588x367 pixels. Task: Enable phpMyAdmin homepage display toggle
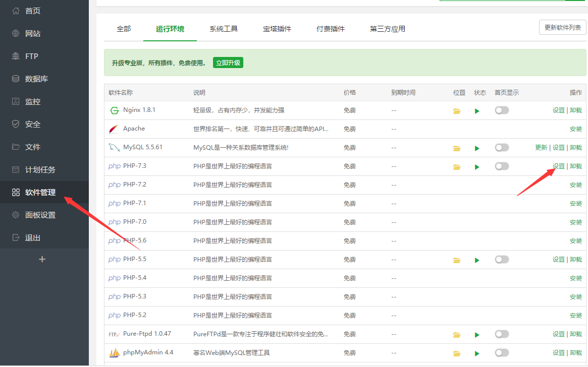pyautogui.click(x=502, y=352)
